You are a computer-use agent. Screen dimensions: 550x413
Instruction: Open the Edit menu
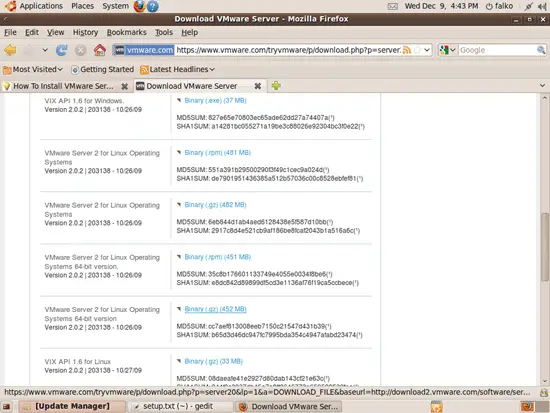[32, 32]
